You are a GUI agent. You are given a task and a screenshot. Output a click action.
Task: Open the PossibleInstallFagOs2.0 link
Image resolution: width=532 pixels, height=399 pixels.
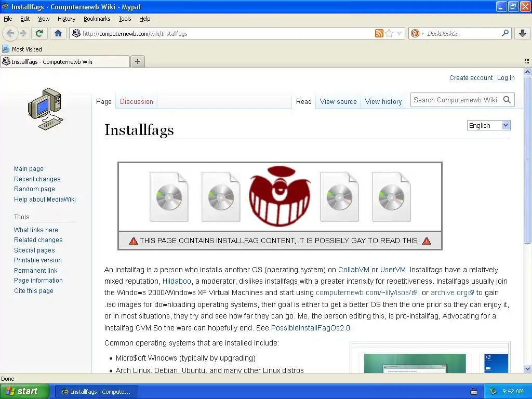pos(311,328)
